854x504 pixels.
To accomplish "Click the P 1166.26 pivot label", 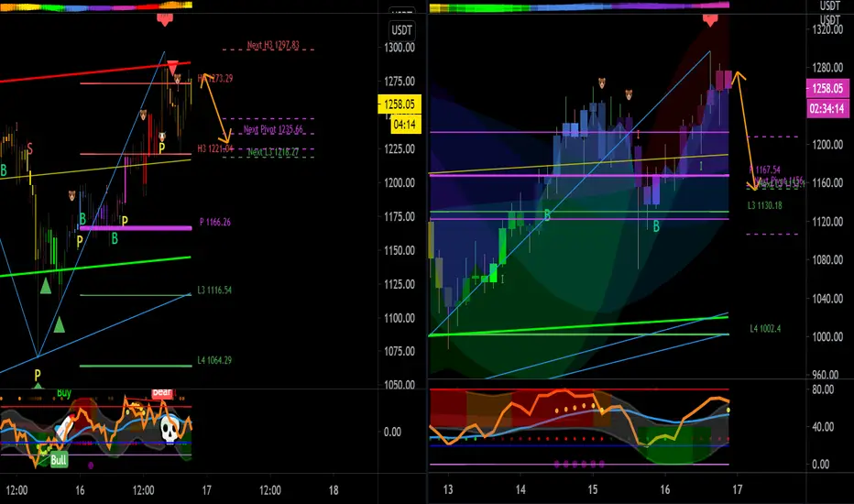I will 215,222.
